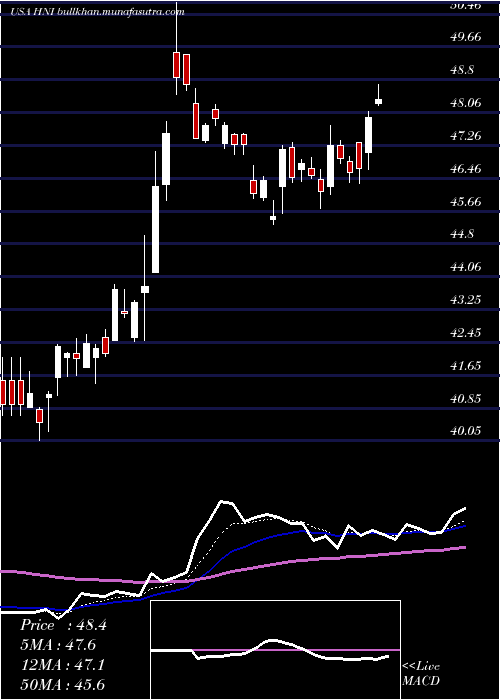Select the 42.45 price axis label
The image size is (500, 700).
click(466, 333)
